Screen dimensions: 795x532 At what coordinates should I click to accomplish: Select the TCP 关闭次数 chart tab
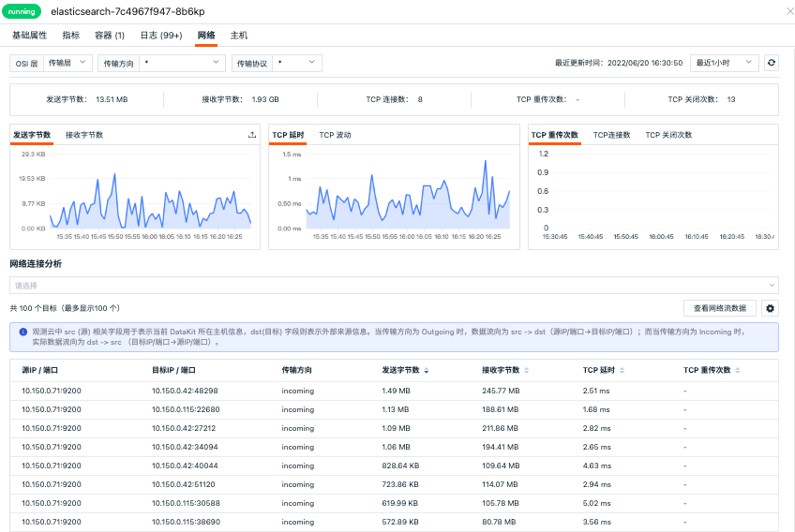[668, 136]
